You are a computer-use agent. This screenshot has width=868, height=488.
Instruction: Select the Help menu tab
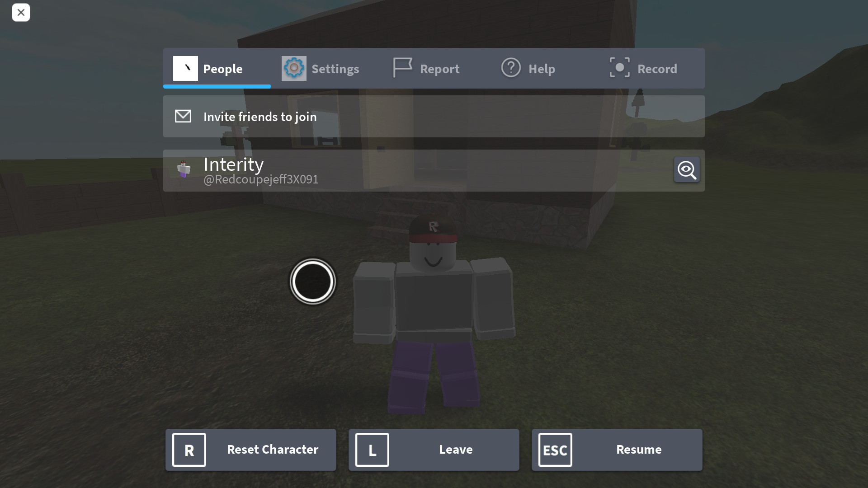[x=528, y=68]
